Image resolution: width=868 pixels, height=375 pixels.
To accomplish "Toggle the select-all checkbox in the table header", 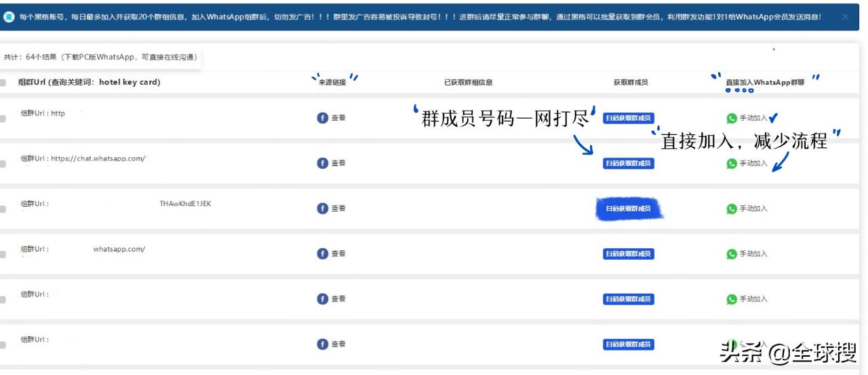I will 3,83.
